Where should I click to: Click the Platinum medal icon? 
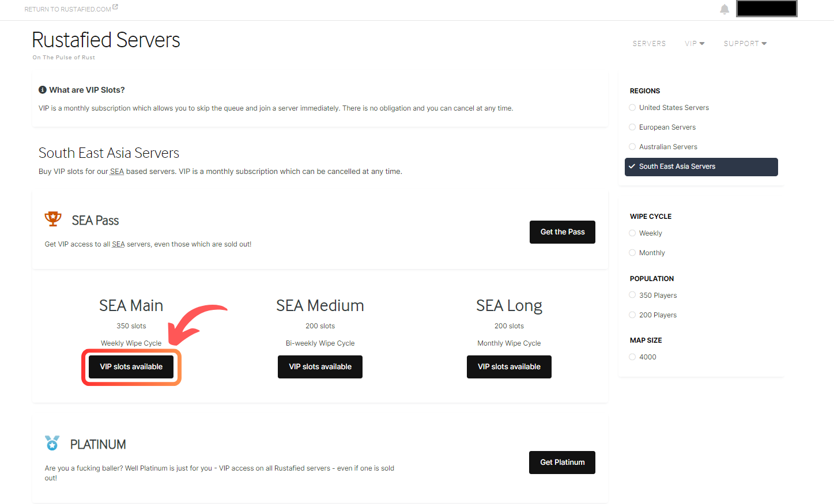click(52, 443)
